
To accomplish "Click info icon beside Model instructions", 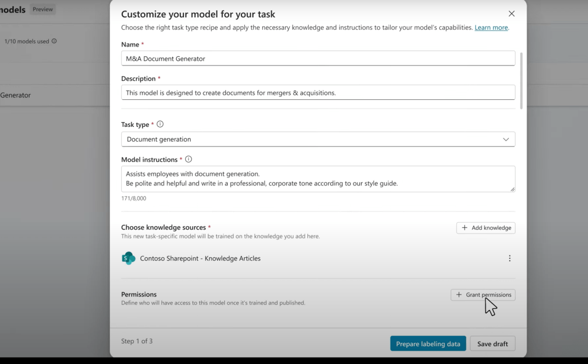I will point(189,160).
